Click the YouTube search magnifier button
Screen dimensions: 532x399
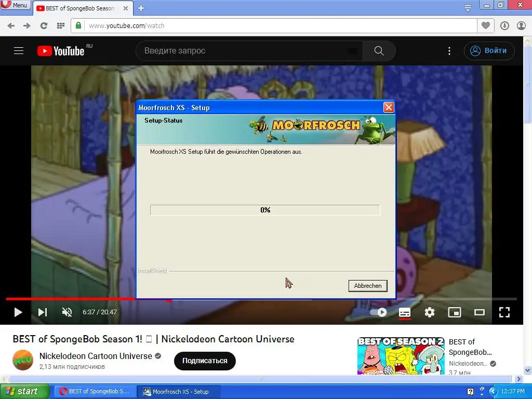point(379,51)
